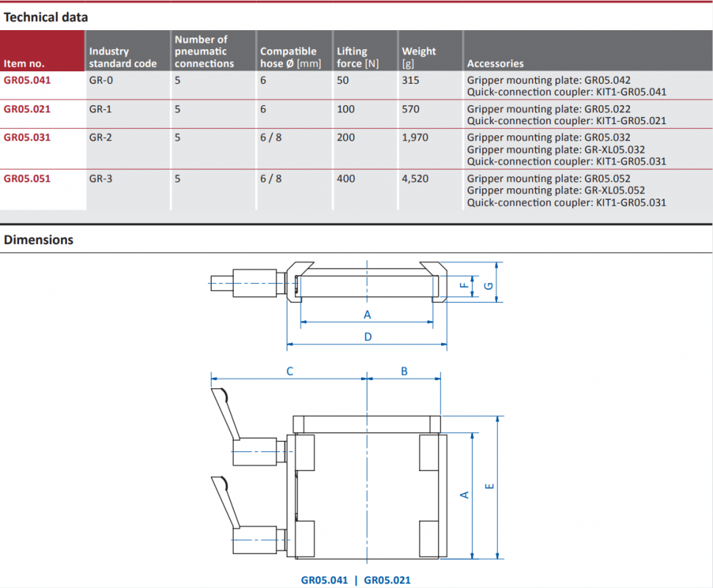Open the GR05.031 item number entry

pyautogui.click(x=27, y=137)
